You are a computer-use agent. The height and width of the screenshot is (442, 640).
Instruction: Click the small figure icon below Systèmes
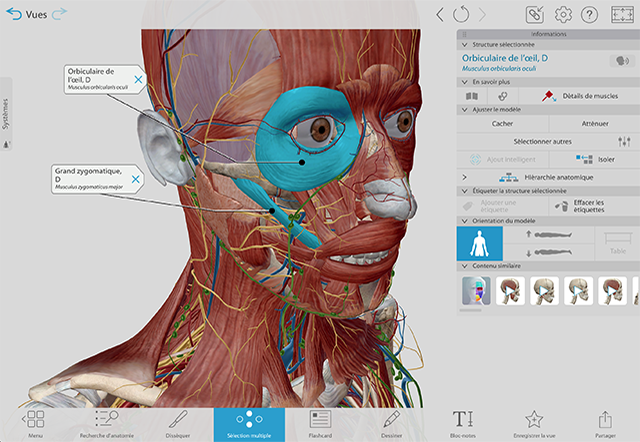point(7,144)
